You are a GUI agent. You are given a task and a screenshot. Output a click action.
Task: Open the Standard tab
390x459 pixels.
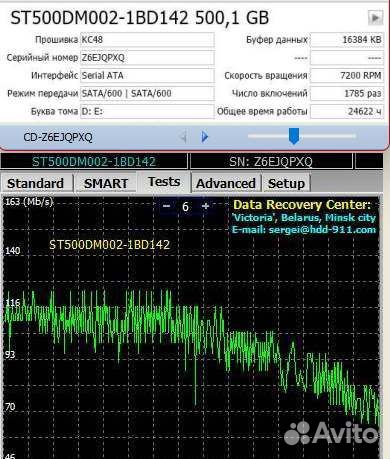point(36,183)
